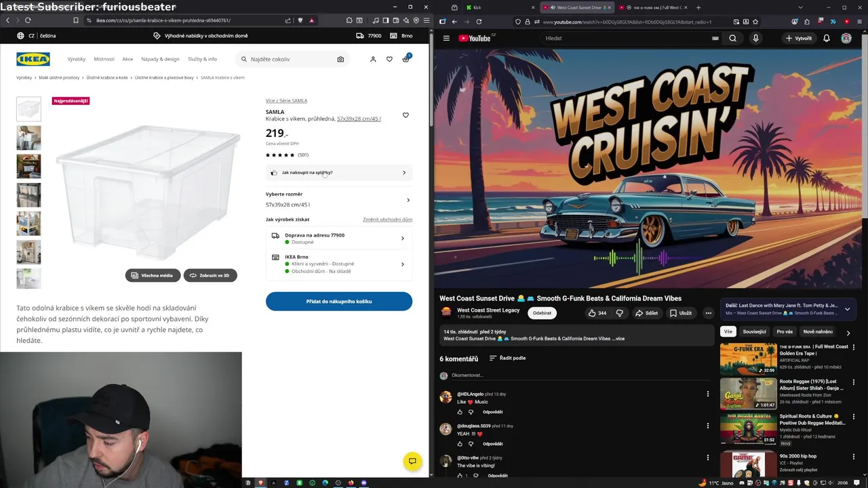Viewport: 868px width, 488px height.
Task: Open West Coast Street Legacy channel
Action: pyautogui.click(x=488, y=310)
